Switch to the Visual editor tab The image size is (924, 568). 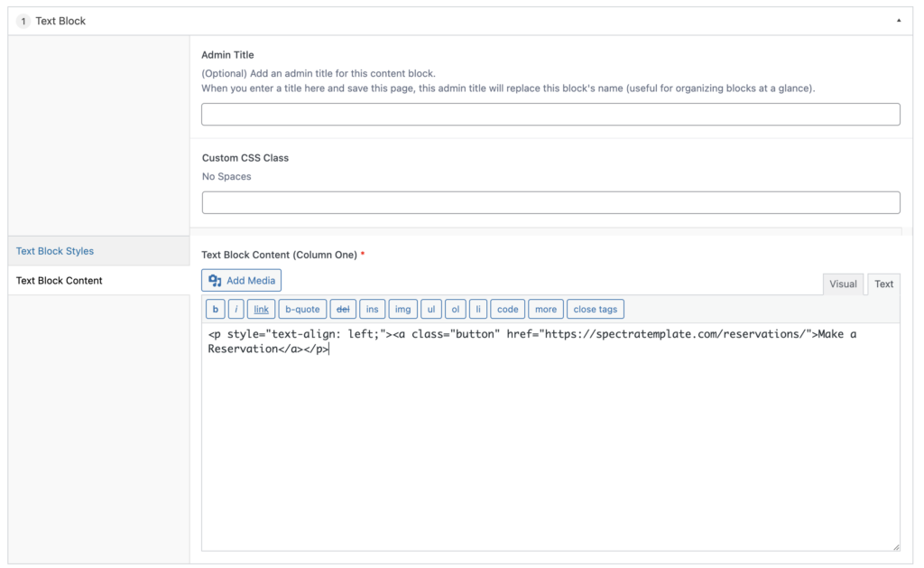point(843,284)
